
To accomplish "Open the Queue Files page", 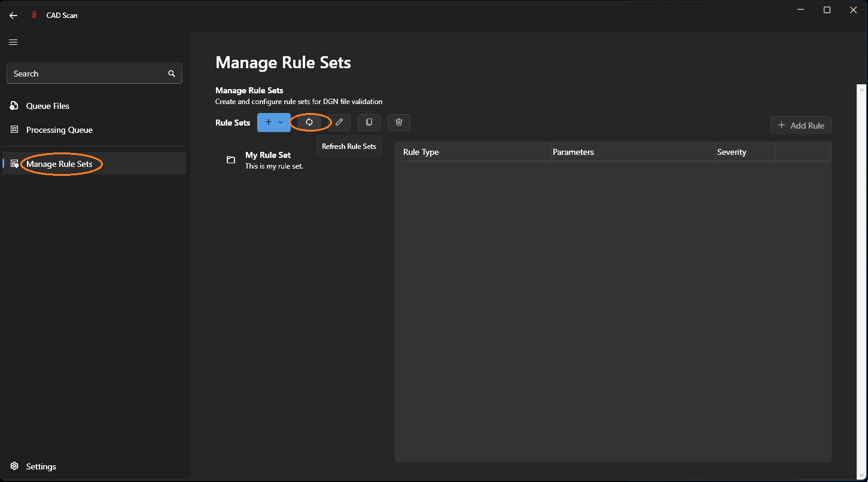I will pos(48,106).
